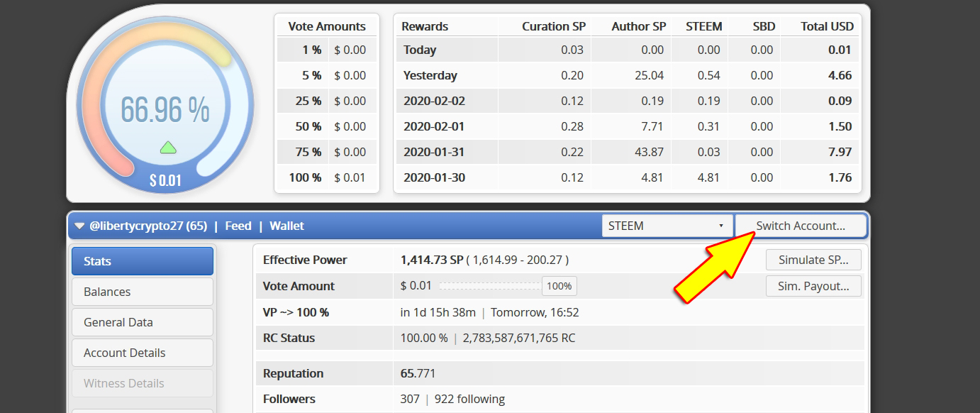Click the Total USD column header

827,26
